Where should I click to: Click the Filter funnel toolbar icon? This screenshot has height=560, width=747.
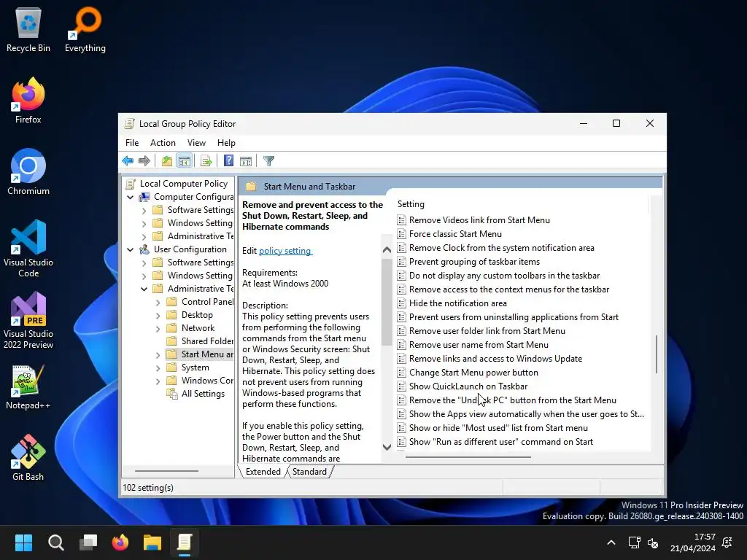[268, 161]
